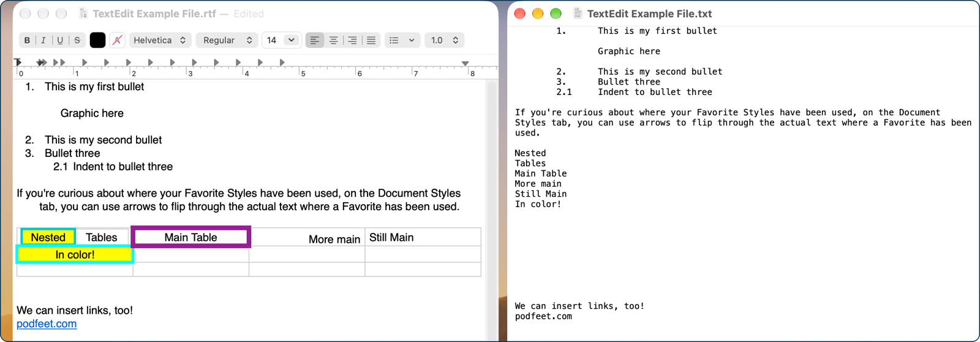The width and height of the screenshot is (980, 342).
Task: Click the 2.1 Indent to bullet three line in the rtf window
Action: (113, 167)
